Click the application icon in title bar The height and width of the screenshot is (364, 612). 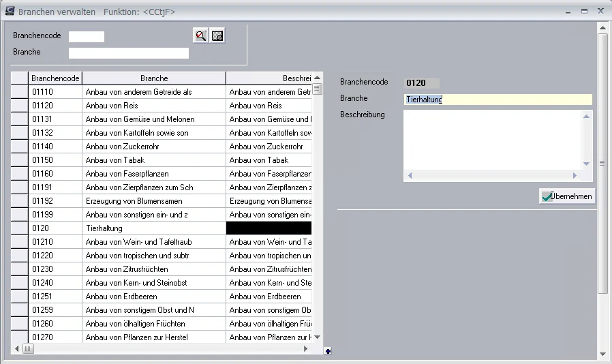(x=10, y=11)
